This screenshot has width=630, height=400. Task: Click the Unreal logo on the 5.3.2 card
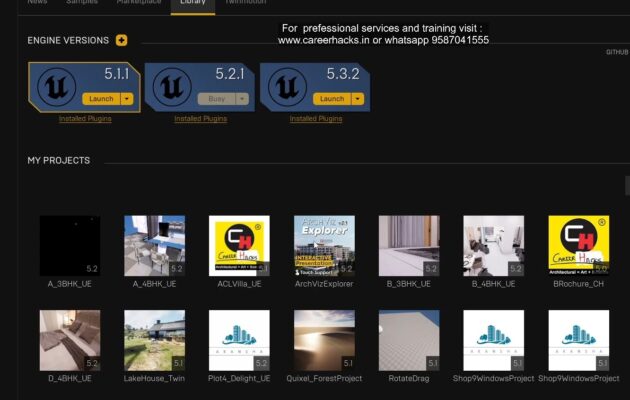click(x=286, y=87)
